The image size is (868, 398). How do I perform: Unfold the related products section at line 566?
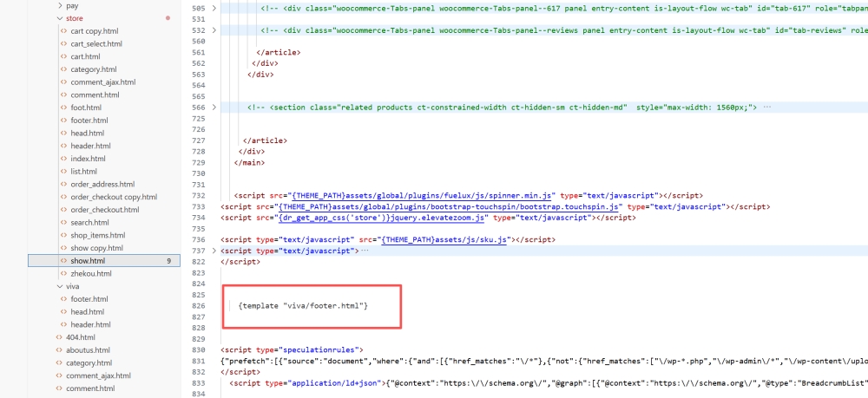tap(214, 108)
